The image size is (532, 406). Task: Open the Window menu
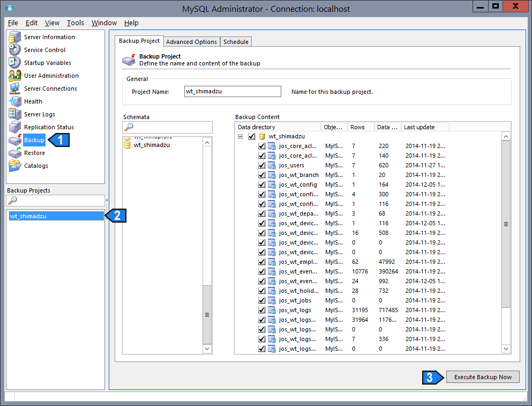(x=104, y=23)
